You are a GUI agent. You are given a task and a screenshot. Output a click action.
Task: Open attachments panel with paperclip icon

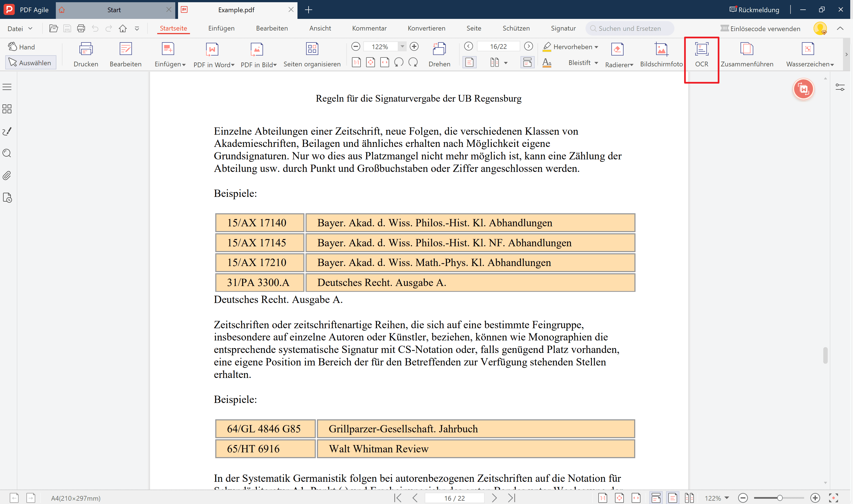(x=7, y=175)
